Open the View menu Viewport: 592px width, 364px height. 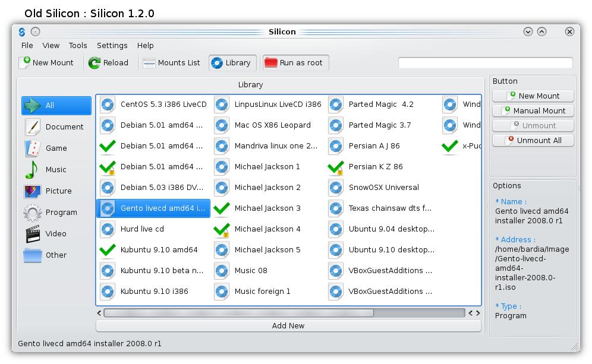(51, 45)
